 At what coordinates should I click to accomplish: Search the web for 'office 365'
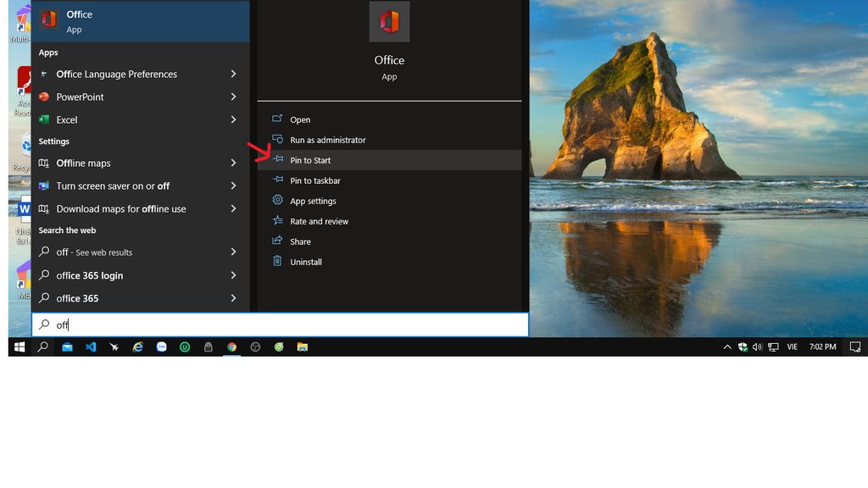point(77,298)
